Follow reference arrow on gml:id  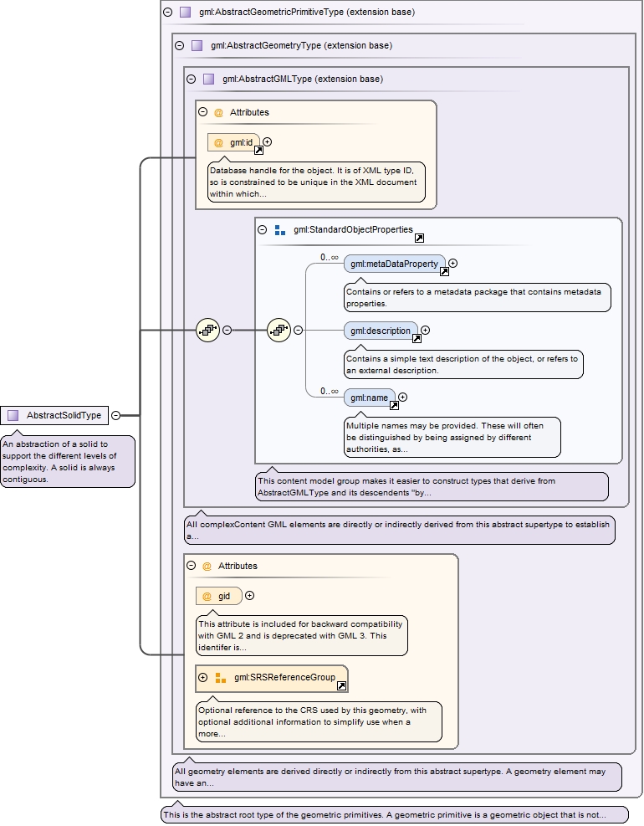click(x=258, y=150)
